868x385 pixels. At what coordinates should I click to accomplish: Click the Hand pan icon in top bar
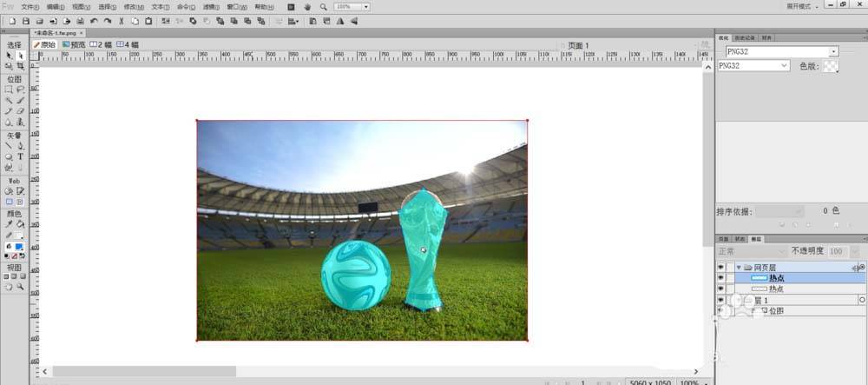(x=306, y=6)
